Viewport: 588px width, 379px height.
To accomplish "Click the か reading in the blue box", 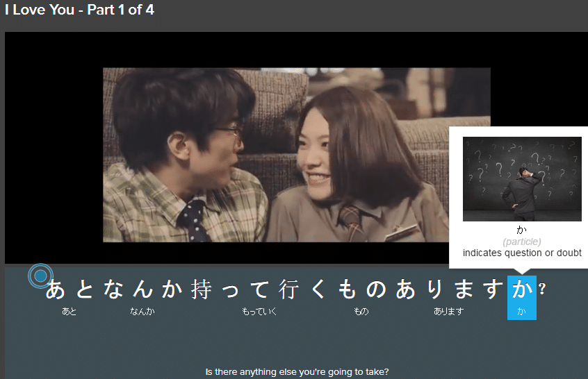I will click(x=521, y=312).
